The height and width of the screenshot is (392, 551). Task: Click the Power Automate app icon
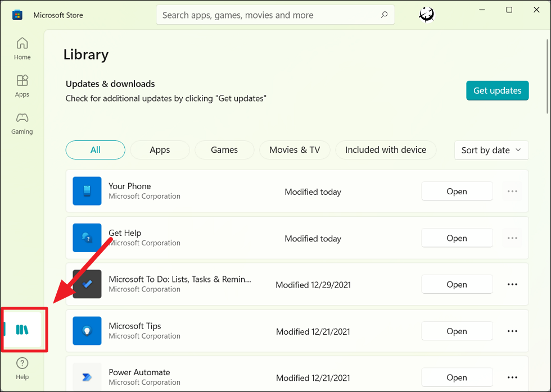pyautogui.click(x=87, y=377)
